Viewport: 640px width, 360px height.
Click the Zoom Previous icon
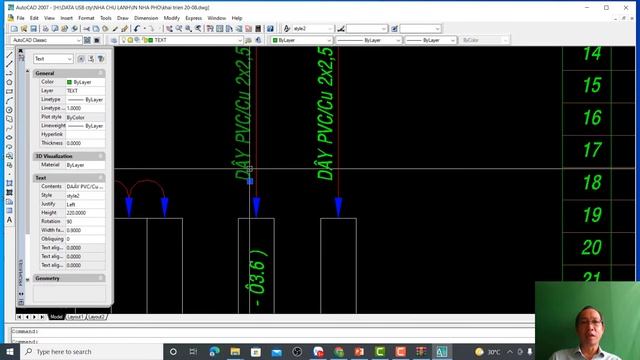pos(198,29)
